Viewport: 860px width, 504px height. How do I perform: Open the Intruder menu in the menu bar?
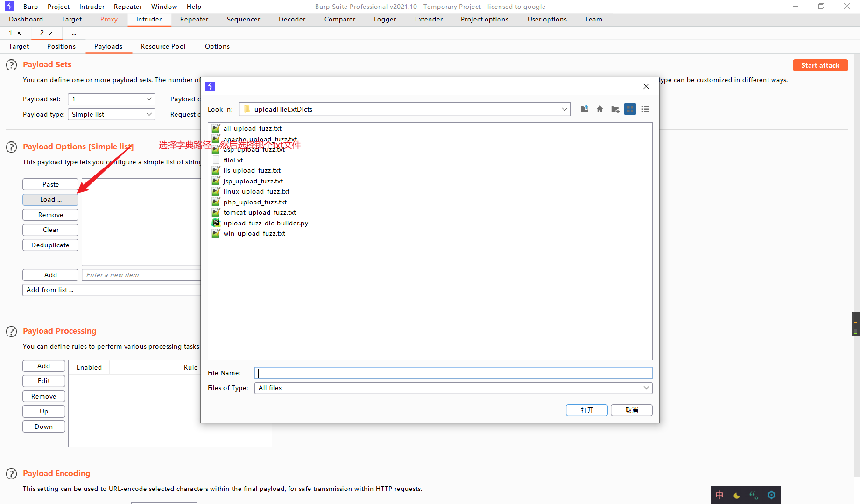[92, 6]
